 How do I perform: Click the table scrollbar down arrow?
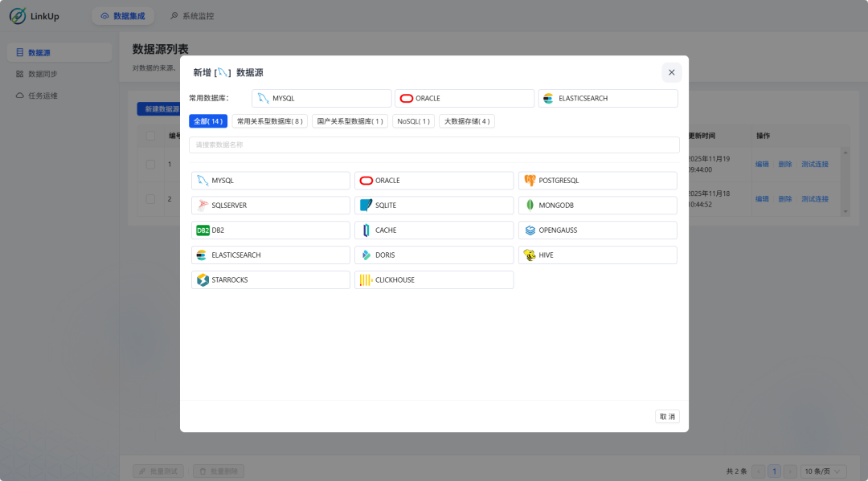[x=845, y=211]
